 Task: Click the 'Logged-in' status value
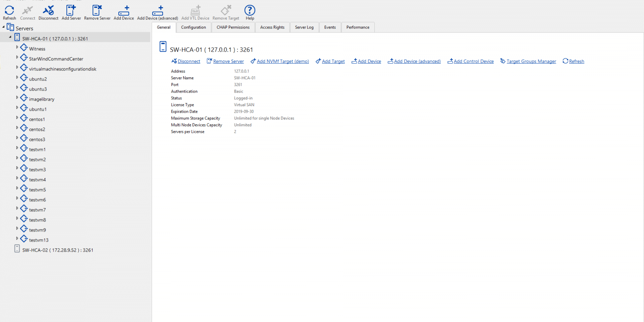tap(244, 98)
